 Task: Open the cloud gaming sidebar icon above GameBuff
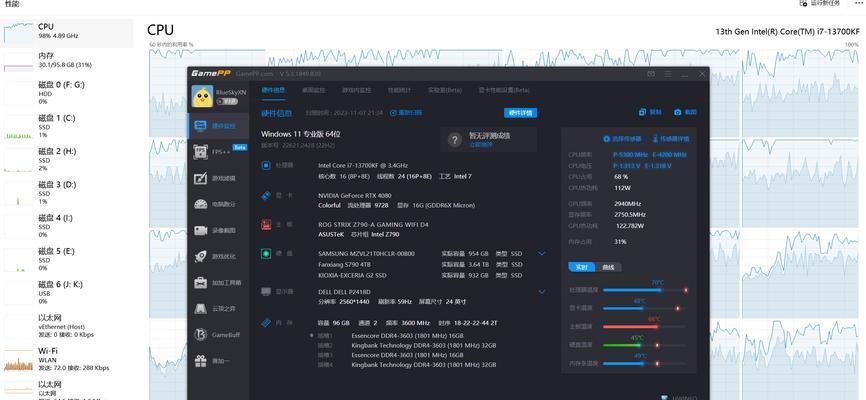[x=200, y=308]
